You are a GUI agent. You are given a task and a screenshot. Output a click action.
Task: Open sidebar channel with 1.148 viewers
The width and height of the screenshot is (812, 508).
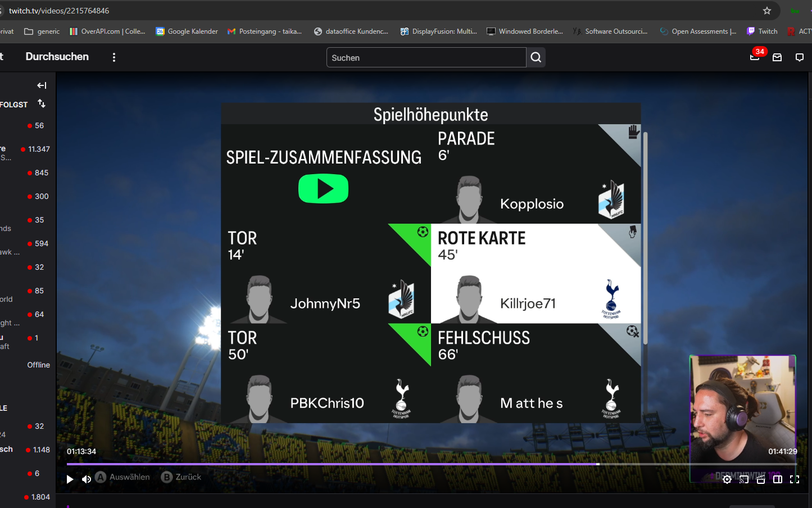pos(28,450)
